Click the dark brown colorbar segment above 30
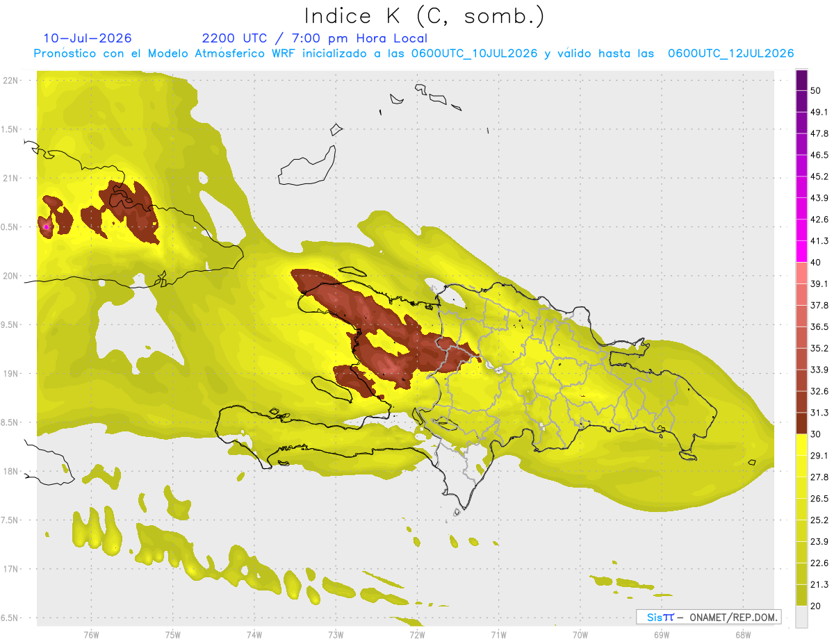The height and width of the screenshot is (644, 834). point(801,423)
